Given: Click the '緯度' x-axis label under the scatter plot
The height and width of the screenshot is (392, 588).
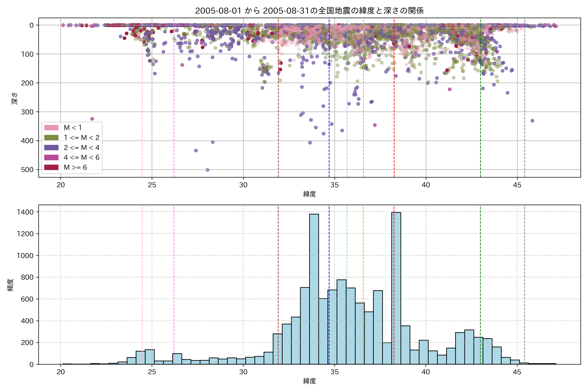Looking at the screenshot, I should (x=310, y=194).
